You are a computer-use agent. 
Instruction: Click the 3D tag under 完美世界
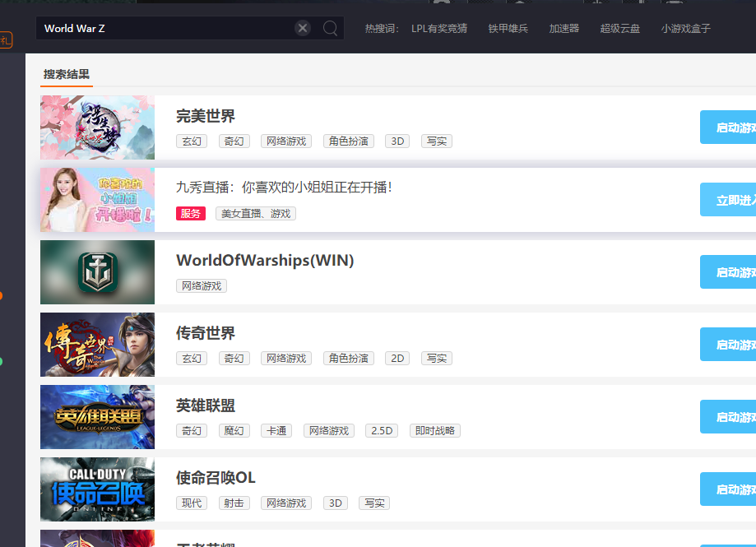tap(397, 141)
